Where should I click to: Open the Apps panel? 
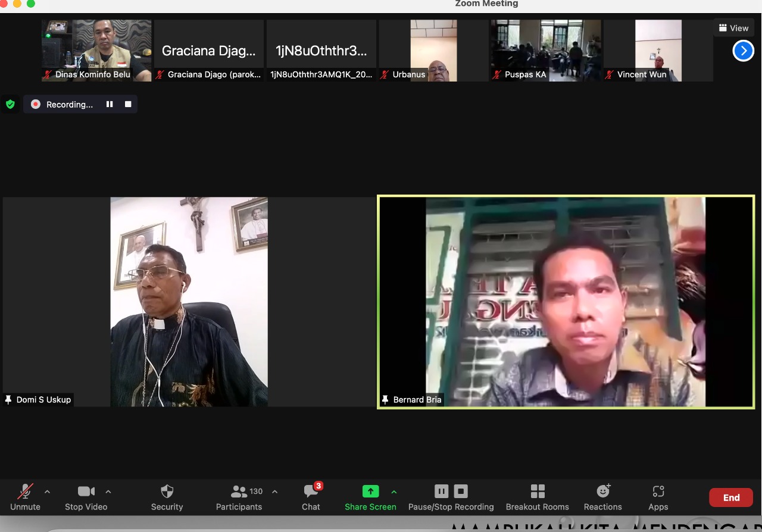658,497
